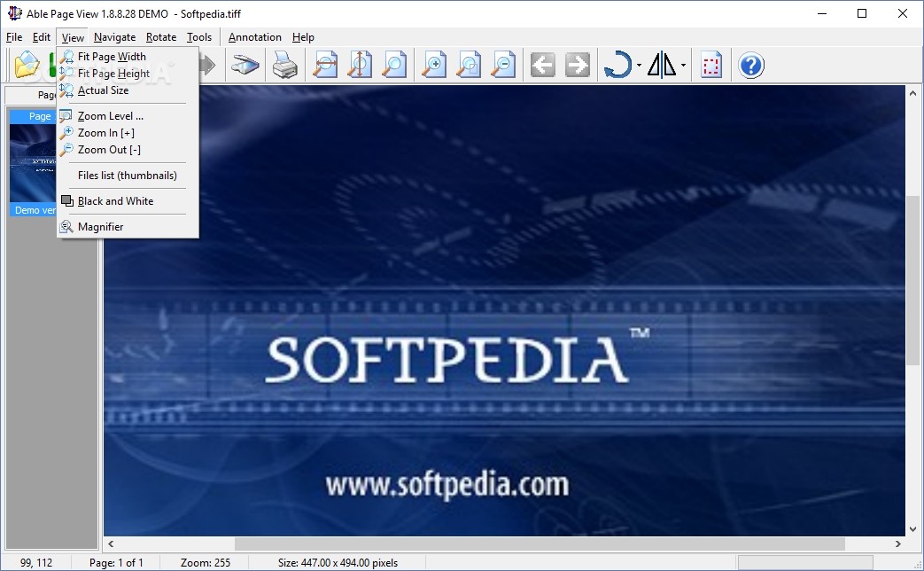Maximize the Able Page View window
Viewport: 924px width, 571px height.
861,13
